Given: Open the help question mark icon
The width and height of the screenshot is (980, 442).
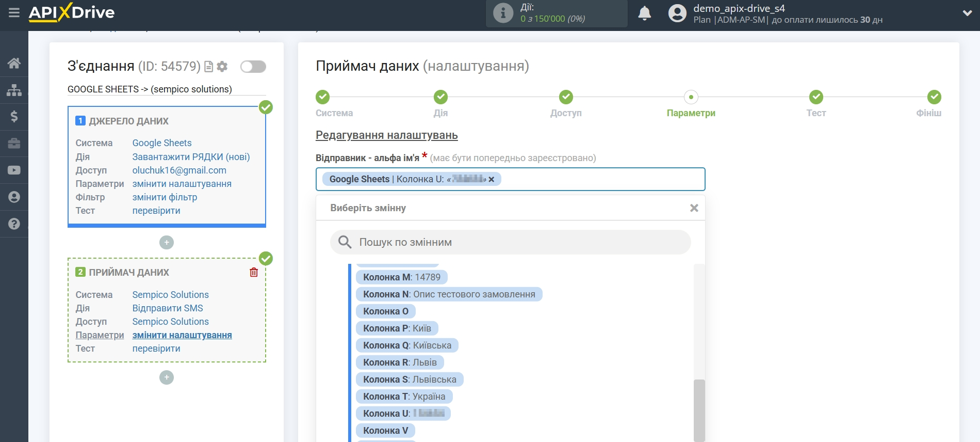Looking at the screenshot, I should [14, 224].
